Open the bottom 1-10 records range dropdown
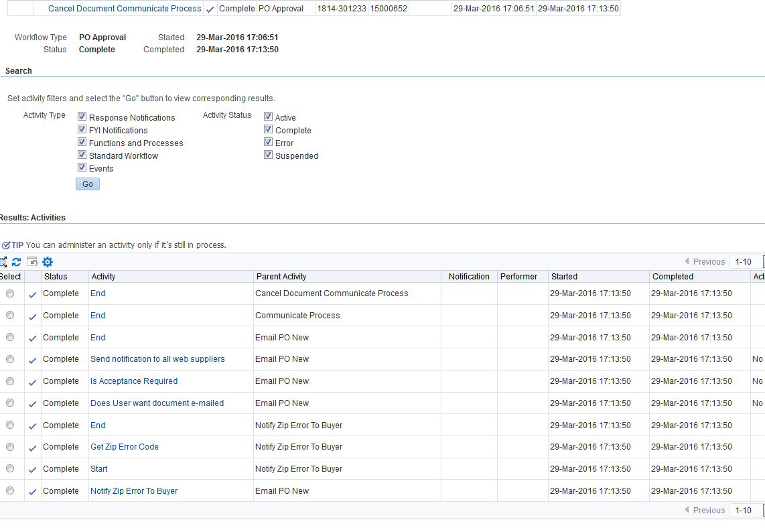Image resolution: width=765 pixels, height=532 pixels. coord(746,511)
